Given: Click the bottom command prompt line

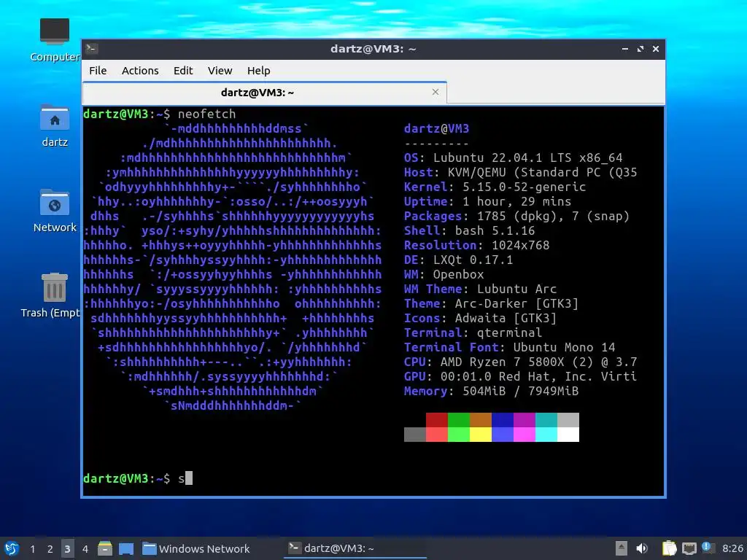Looking at the screenshot, I should tap(138, 478).
